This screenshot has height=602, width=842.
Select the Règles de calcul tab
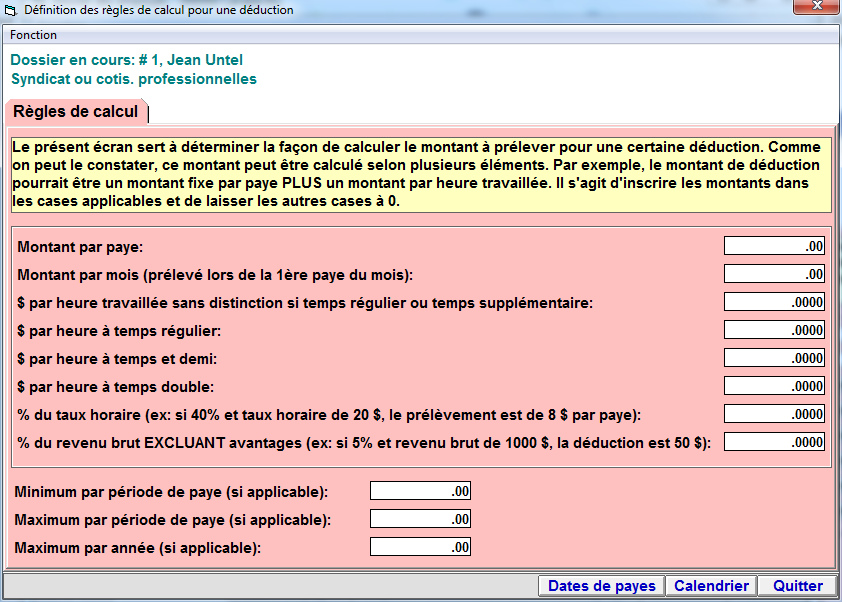[76, 112]
